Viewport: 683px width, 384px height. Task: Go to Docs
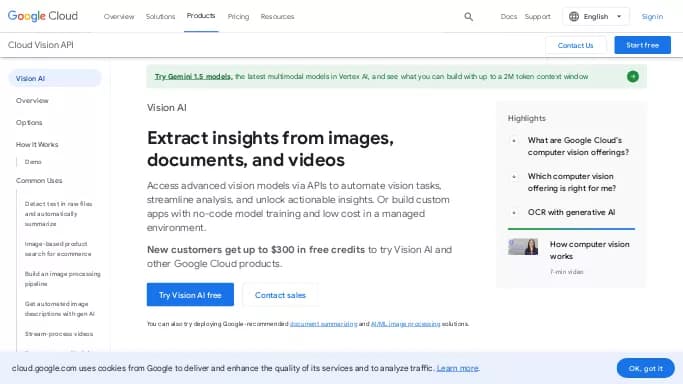(508, 17)
